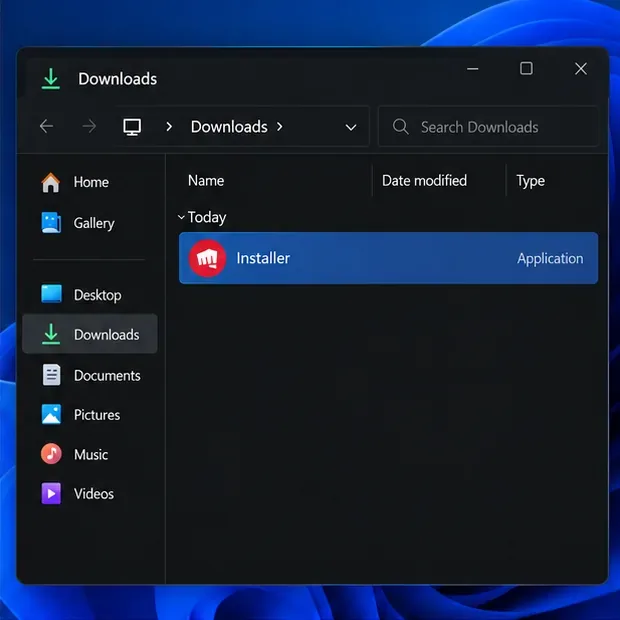Viewport: 620px width, 620px height.
Task: Select the Installer file name
Action: [263, 258]
